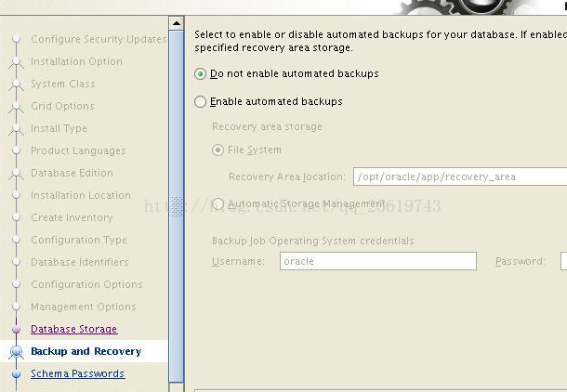Select Enable automated backups option
Viewport: 567px width, 392px height.
[200, 102]
